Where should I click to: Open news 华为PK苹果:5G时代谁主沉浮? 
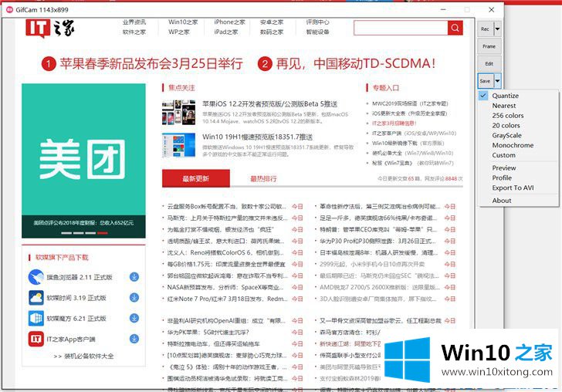[208, 332]
